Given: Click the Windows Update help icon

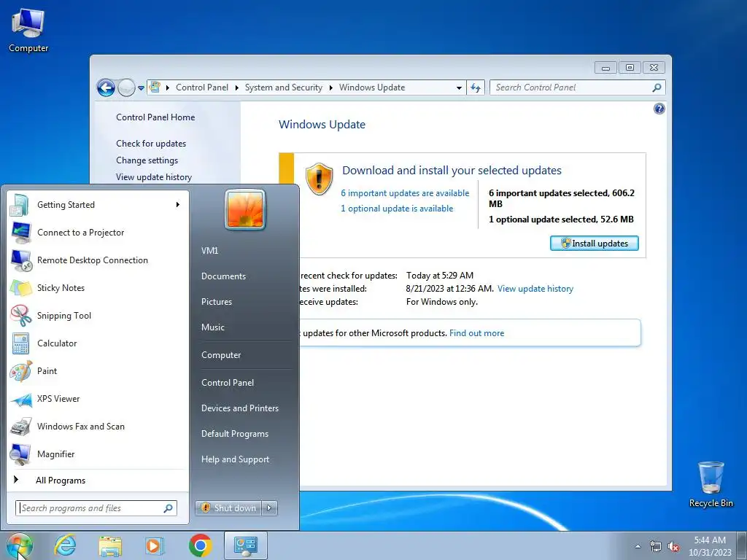Looking at the screenshot, I should (659, 109).
